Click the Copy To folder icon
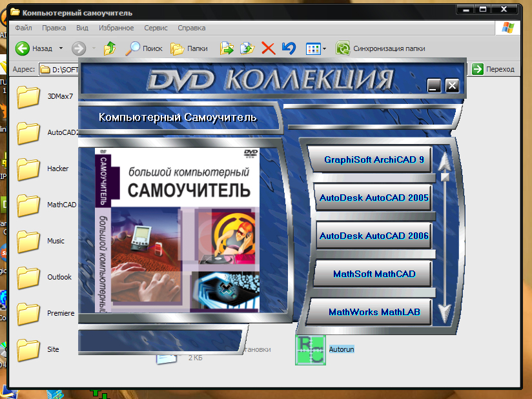 (x=247, y=48)
